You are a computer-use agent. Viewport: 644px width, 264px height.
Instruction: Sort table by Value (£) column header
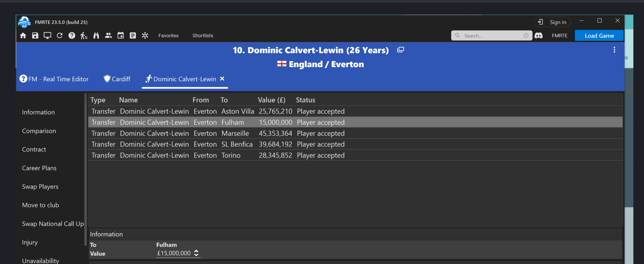271,100
